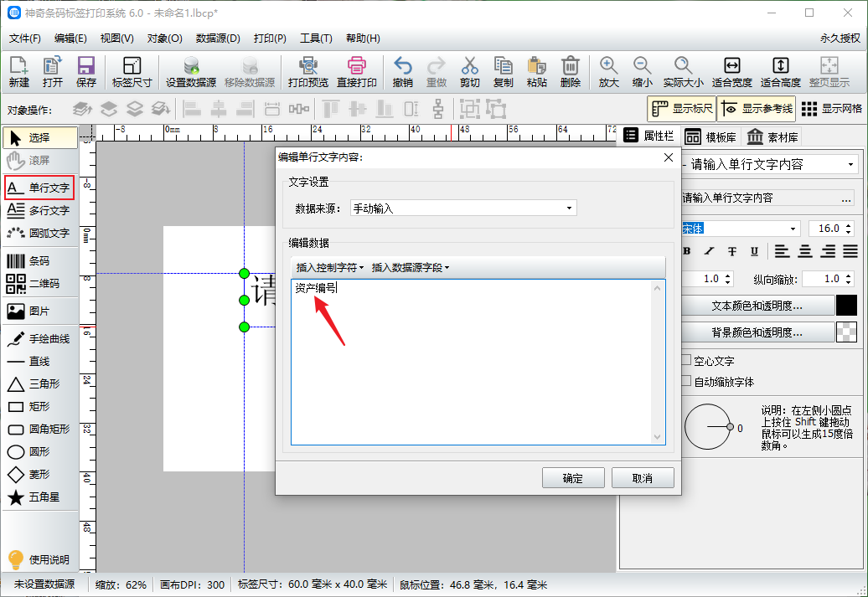The height and width of the screenshot is (597, 868).
Task: Open the 工具(T) menu
Action: [x=316, y=39]
